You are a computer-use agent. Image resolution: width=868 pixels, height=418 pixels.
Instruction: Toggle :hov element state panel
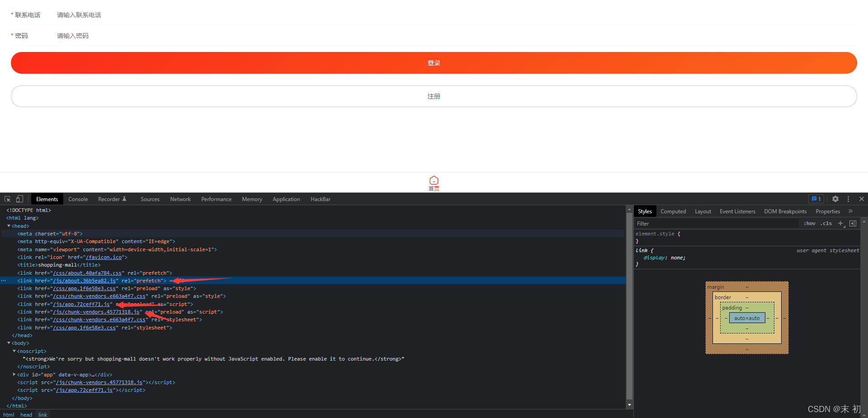pos(809,223)
